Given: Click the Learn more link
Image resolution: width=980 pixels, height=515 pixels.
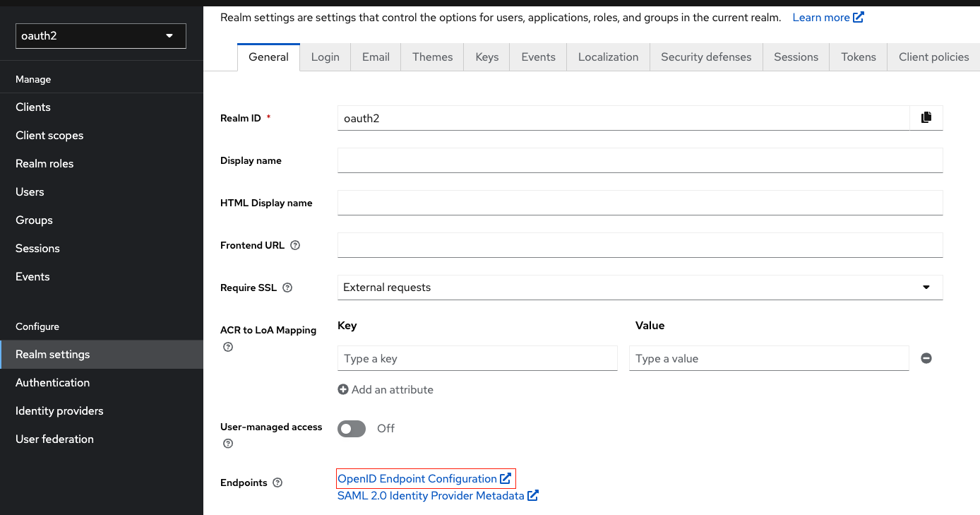Looking at the screenshot, I should [828, 18].
